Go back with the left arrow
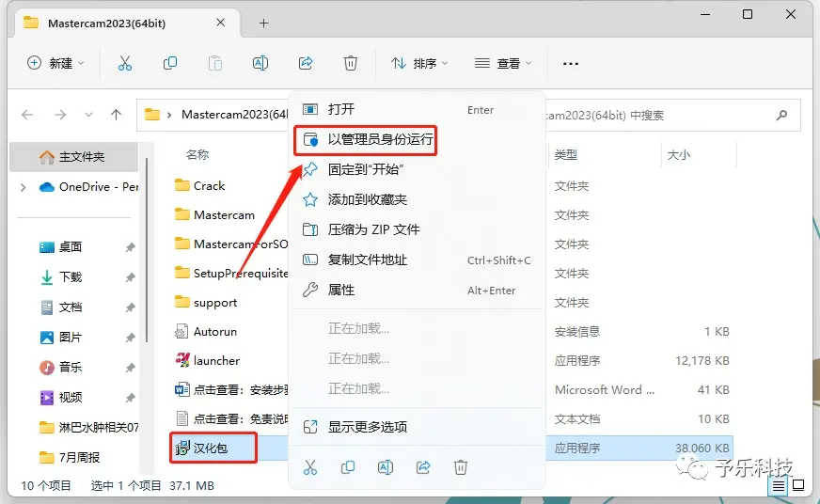The height and width of the screenshot is (504, 820). tap(27, 115)
